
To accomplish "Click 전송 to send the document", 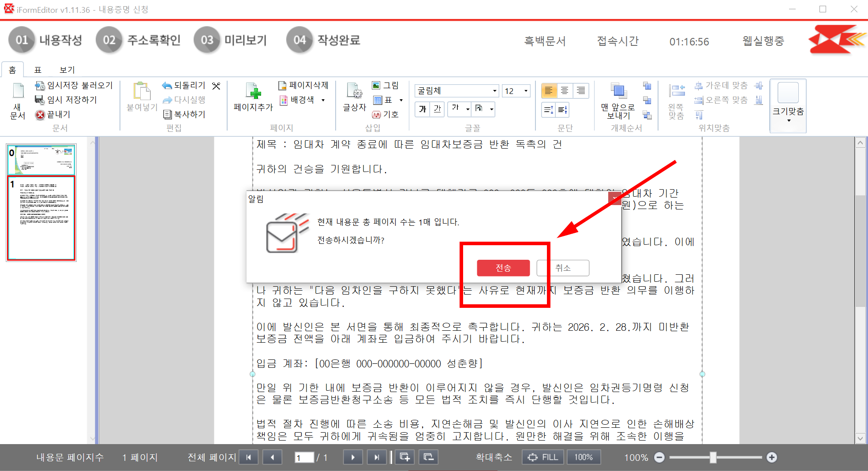I will [503, 268].
